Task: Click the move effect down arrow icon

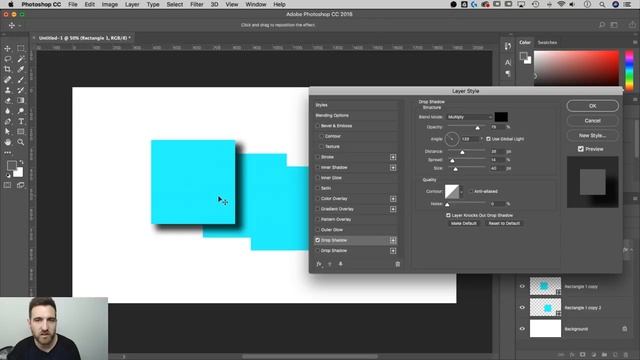Action: 340,264
